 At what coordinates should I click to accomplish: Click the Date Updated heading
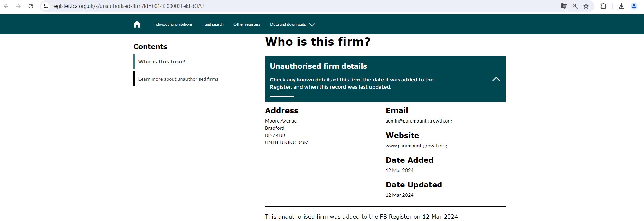click(414, 185)
